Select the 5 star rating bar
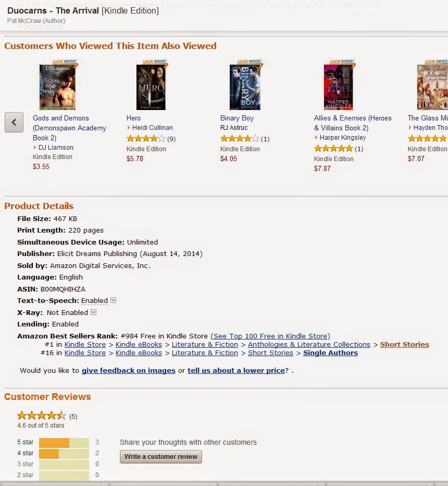 coord(64,443)
